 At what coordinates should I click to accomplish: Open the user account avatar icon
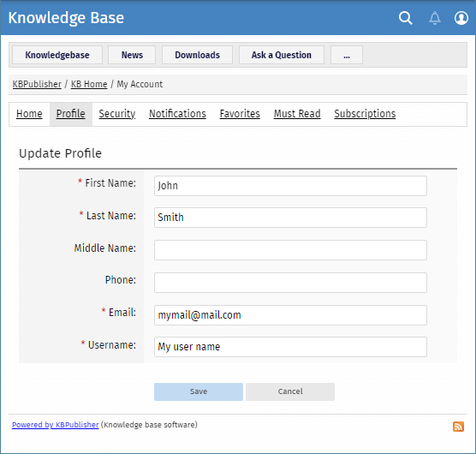(461, 18)
